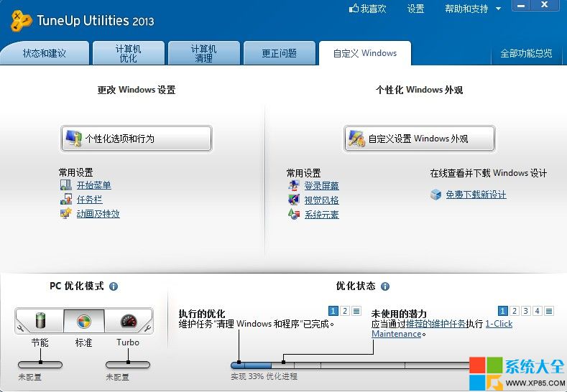
Task: Show page 3 of 未使用的潜力
Action: pyautogui.click(x=526, y=311)
